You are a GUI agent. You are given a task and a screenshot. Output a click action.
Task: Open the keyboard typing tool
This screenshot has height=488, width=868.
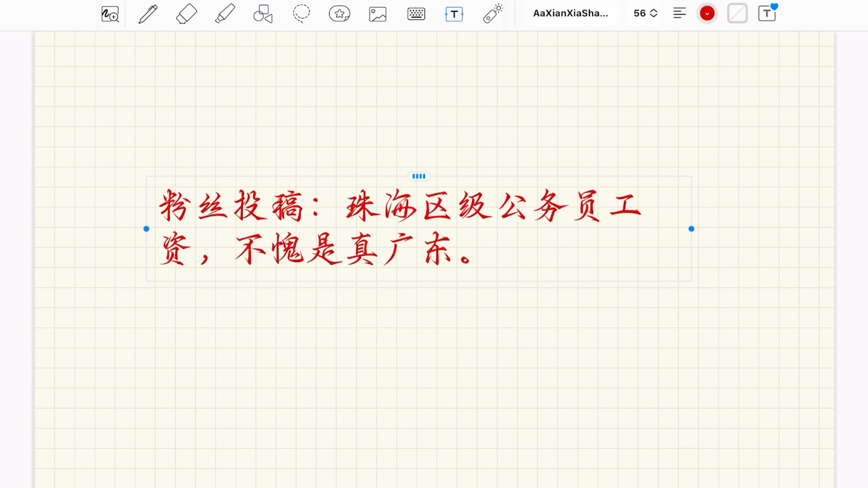(416, 13)
